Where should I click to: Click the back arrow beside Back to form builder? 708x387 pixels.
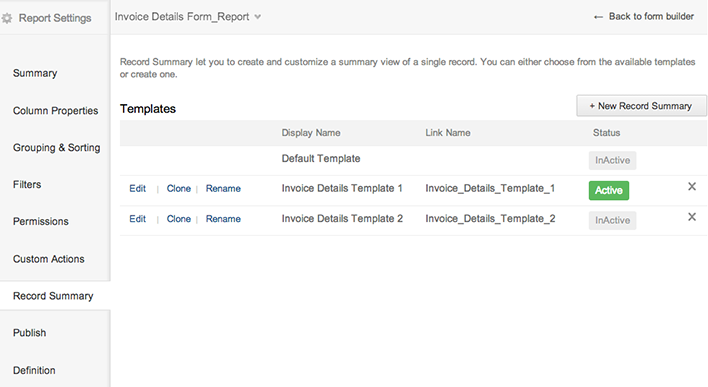pyautogui.click(x=598, y=17)
